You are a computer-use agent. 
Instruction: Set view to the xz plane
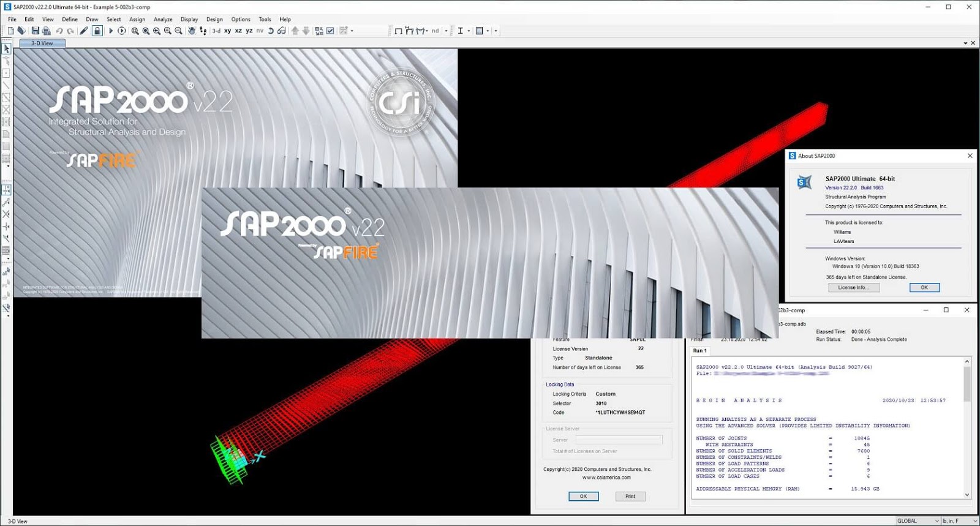(238, 31)
